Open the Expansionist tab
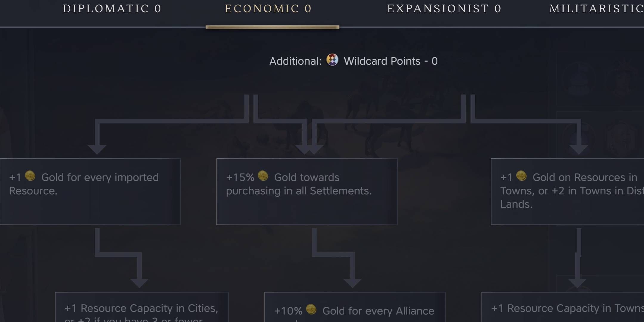This screenshot has height=322, width=644. tap(444, 9)
